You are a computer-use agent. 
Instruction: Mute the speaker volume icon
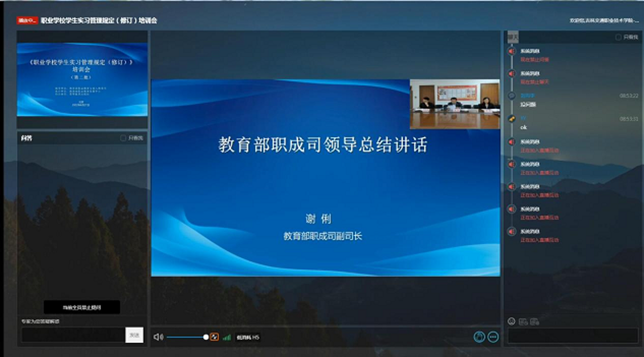click(x=158, y=337)
